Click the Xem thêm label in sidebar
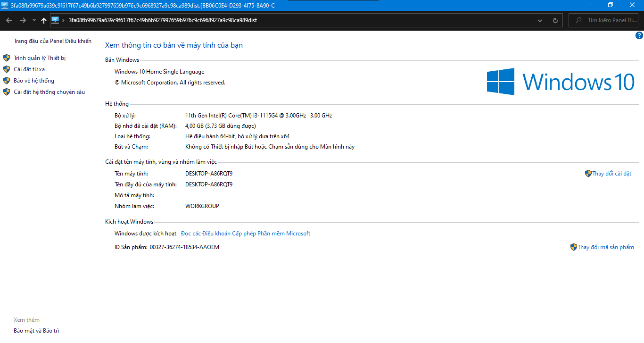 tap(27, 320)
